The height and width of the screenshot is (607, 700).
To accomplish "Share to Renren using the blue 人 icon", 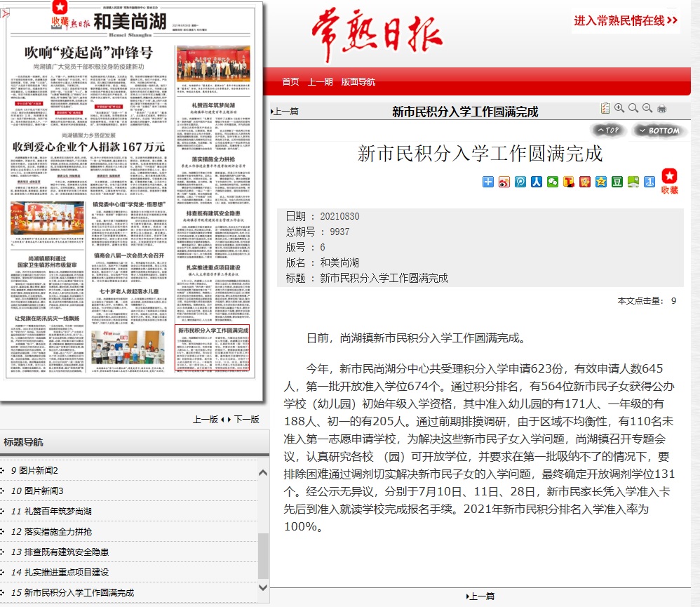I will tap(536, 182).
